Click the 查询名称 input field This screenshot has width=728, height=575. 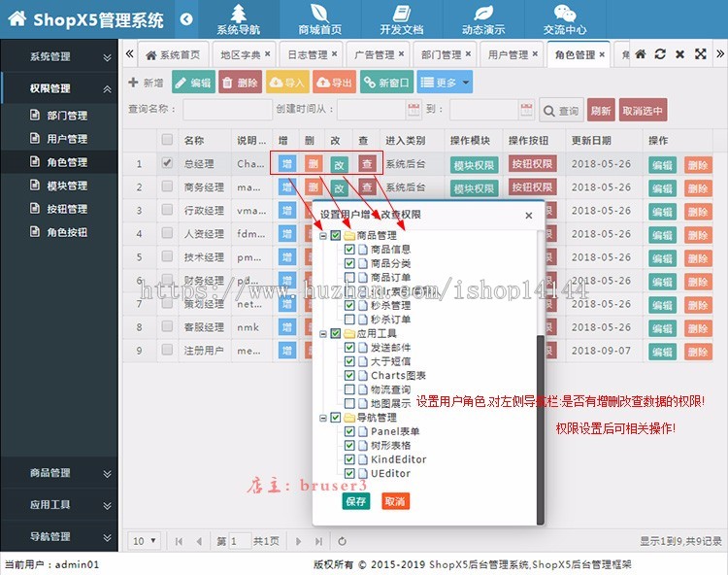click(x=227, y=110)
